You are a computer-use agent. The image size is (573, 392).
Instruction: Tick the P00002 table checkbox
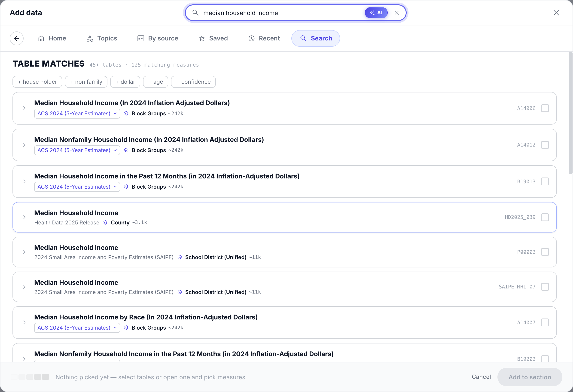click(x=545, y=252)
